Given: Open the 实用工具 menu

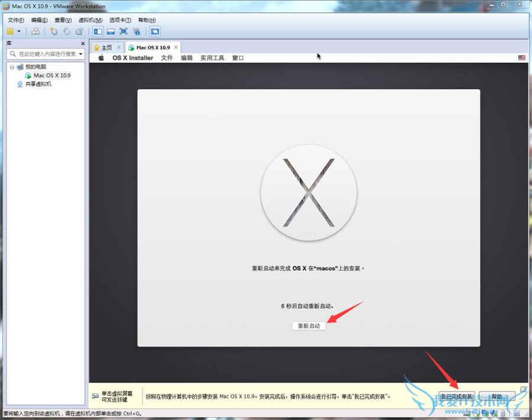Looking at the screenshot, I should coord(212,58).
